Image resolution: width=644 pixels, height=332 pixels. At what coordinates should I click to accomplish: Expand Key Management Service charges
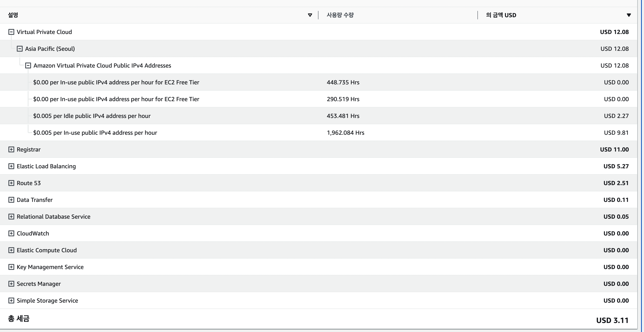[11, 267]
